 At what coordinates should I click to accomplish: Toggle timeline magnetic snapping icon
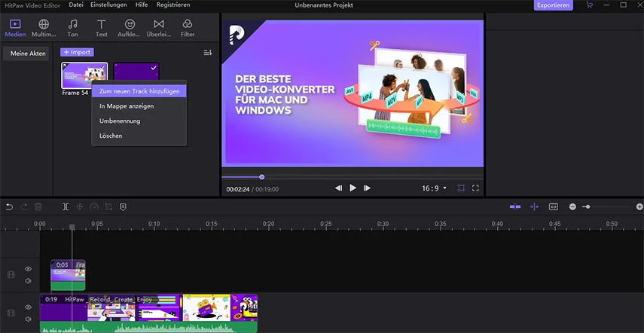tap(515, 207)
